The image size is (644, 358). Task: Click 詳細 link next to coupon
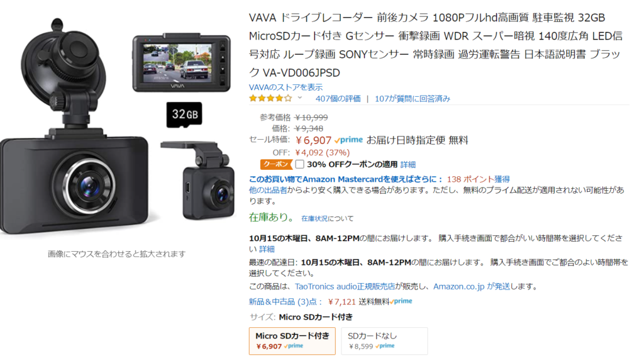pyautogui.click(x=408, y=165)
